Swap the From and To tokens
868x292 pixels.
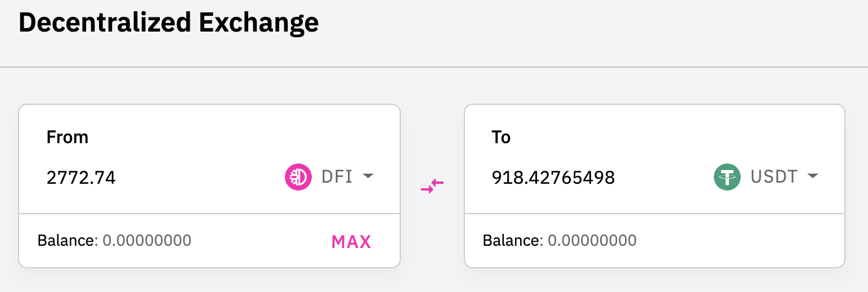[432, 186]
